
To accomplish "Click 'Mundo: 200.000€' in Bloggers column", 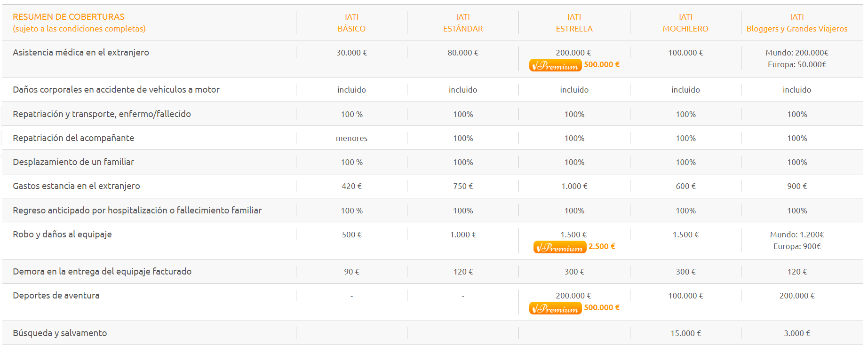I will click(x=797, y=53).
